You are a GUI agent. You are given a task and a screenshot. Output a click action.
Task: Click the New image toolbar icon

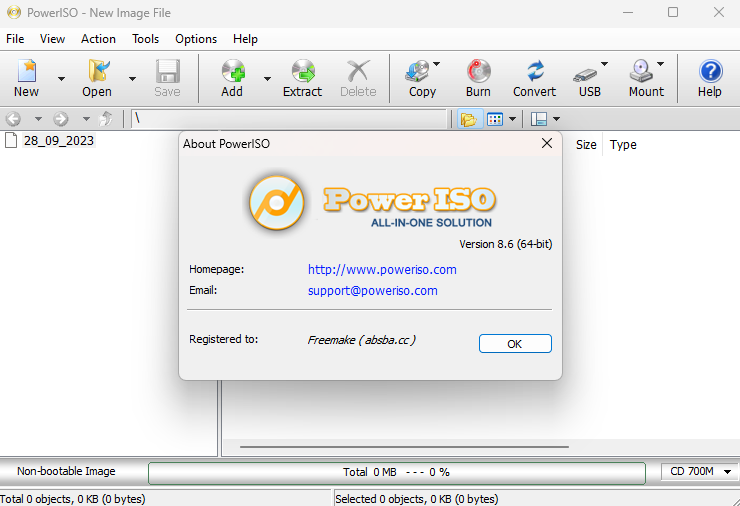26,71
